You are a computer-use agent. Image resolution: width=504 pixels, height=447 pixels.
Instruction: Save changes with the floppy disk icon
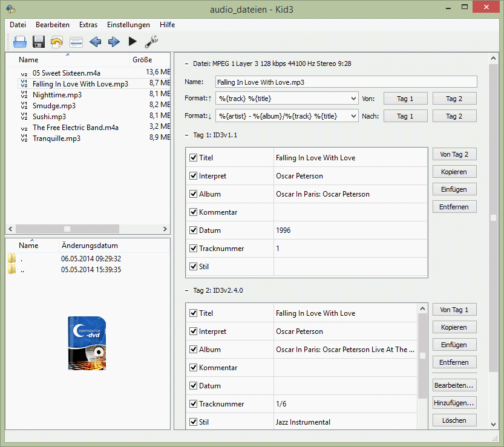pos(39,42)
